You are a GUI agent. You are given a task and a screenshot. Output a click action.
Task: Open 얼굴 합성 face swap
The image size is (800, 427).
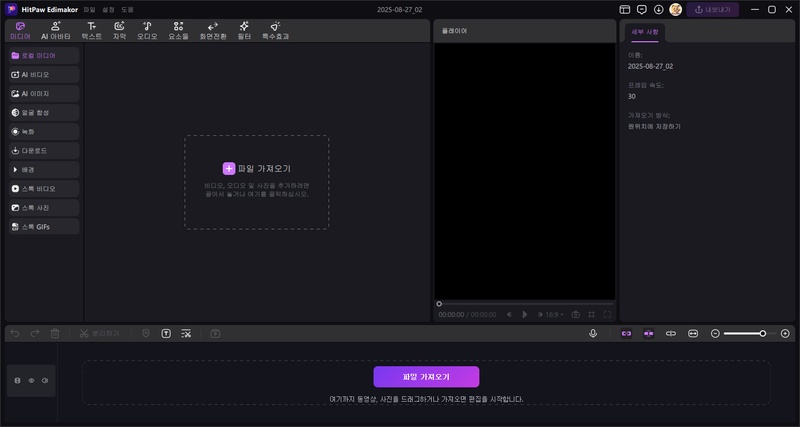(44, 113)
